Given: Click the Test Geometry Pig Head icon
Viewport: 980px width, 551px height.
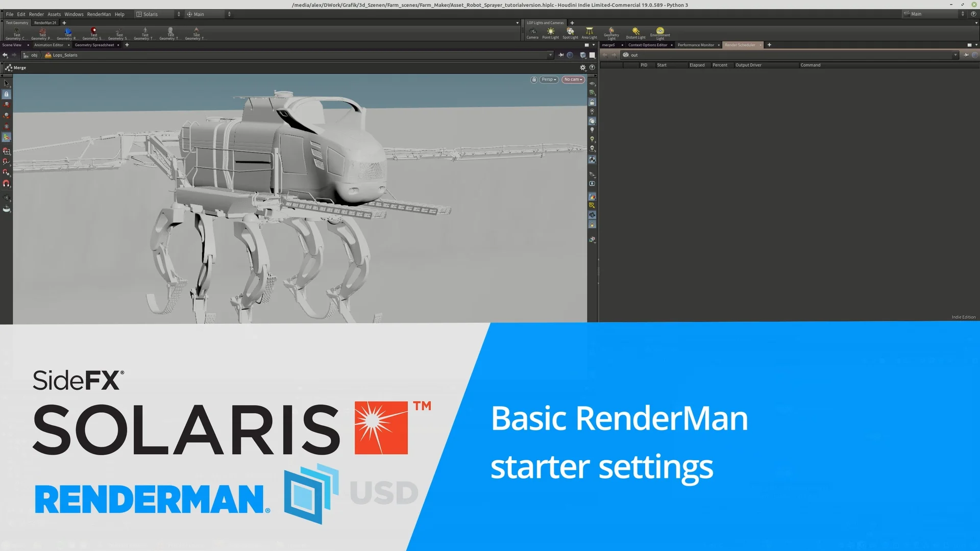Looking at the screenshot, I should (x=42, y=34).
